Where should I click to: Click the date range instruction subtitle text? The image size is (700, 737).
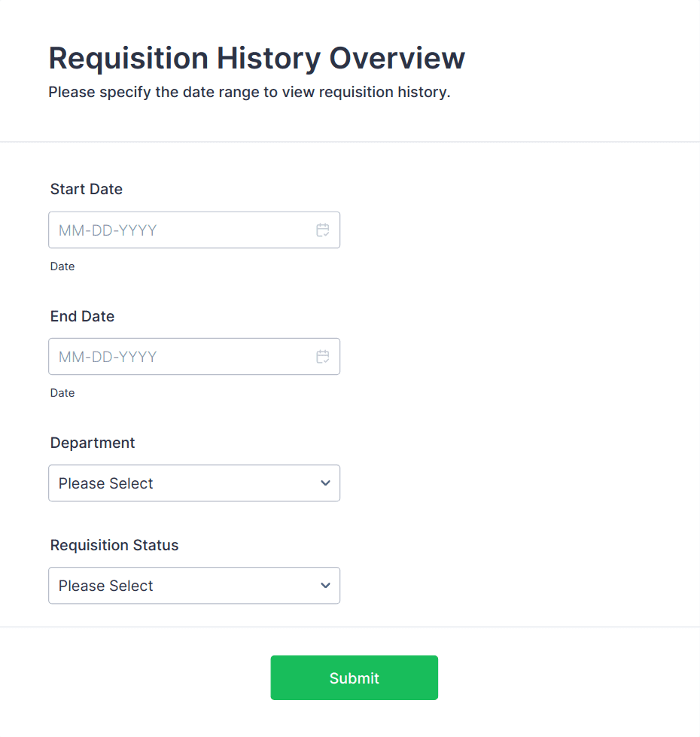pos(249,93)
